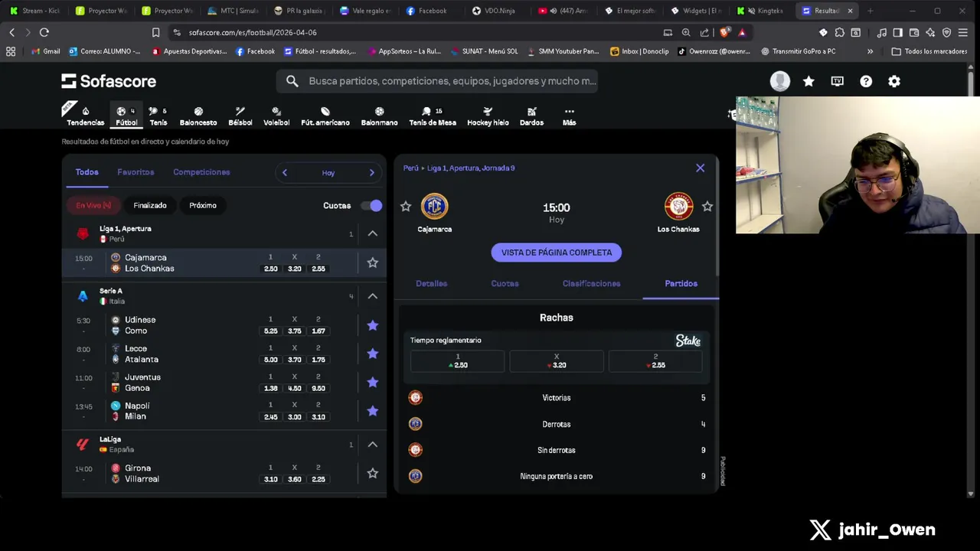Open the Fút. americano category
Screen dimensions: 980x551
click(325, 116)
